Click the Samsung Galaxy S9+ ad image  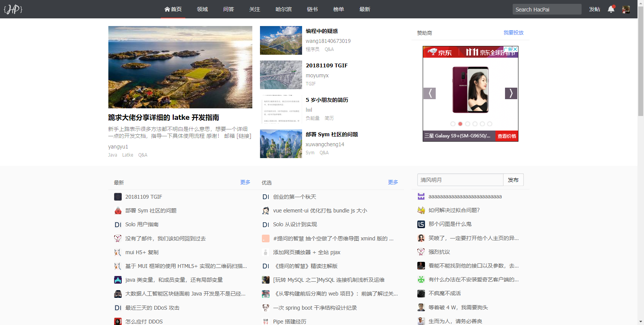coord(471,90)
